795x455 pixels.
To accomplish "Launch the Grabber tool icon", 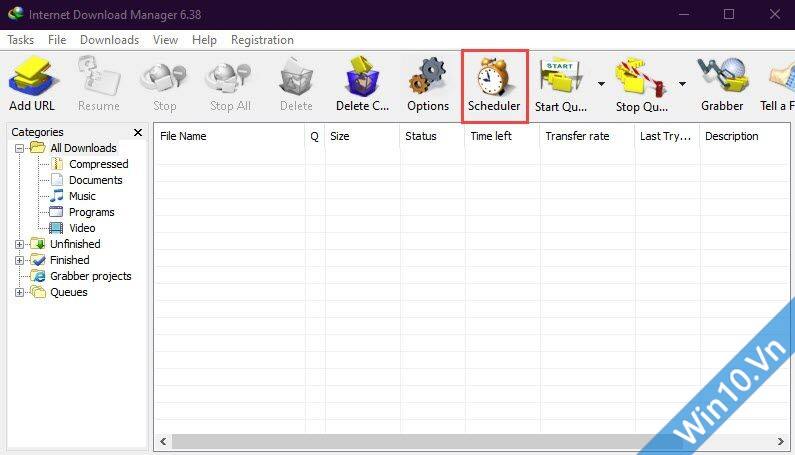I will click(x=721, y=78).
